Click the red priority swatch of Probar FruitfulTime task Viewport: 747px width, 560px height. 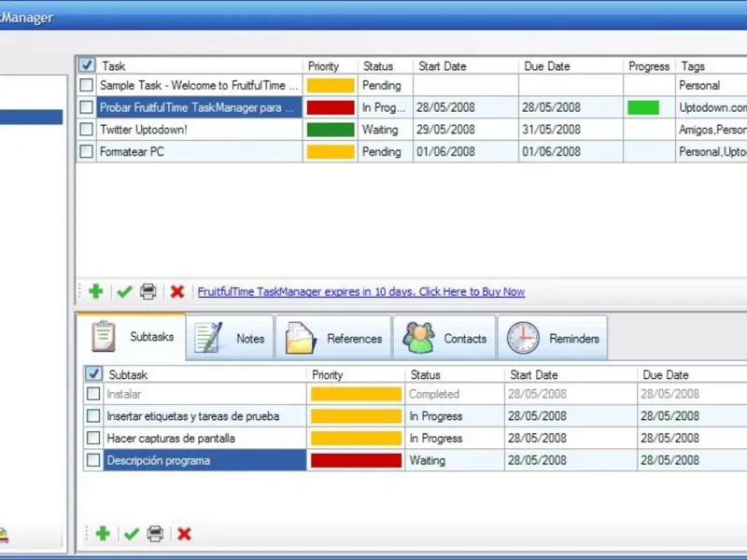[x=331, y=107]
